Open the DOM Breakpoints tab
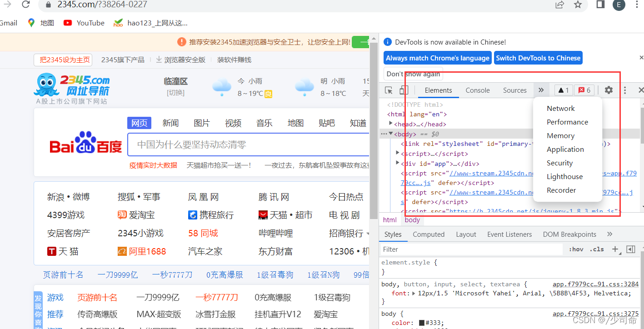The height and width of the screenshot is (329, 644). click(x=569, y=234)
